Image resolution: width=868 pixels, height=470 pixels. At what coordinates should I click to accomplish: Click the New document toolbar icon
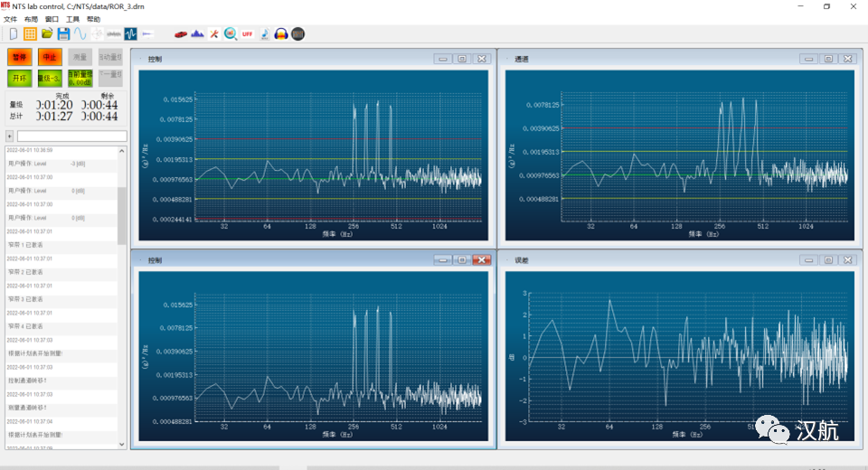point(14,33)
